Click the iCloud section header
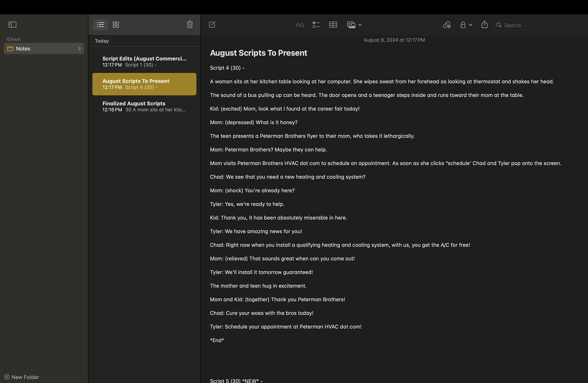Viewport: 588px width, 383px height. pos(13,39)
